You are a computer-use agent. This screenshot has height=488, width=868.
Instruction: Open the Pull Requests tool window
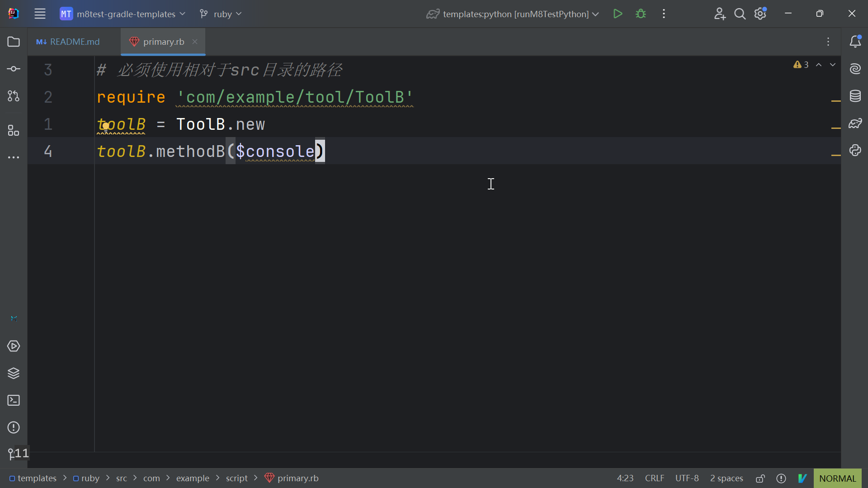[14, 96]
